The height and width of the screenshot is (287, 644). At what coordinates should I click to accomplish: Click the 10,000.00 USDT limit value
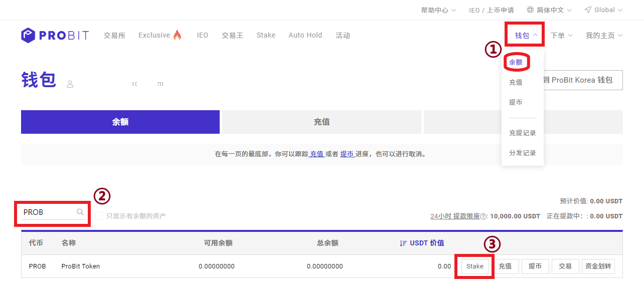click(x=515, y=216)
